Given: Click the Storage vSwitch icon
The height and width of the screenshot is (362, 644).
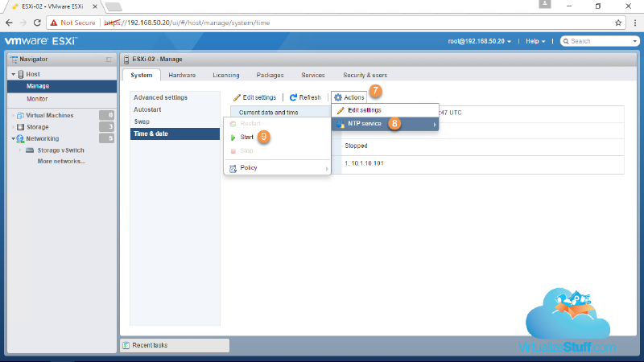Looking at the screenshot, I should click(30, 150).
